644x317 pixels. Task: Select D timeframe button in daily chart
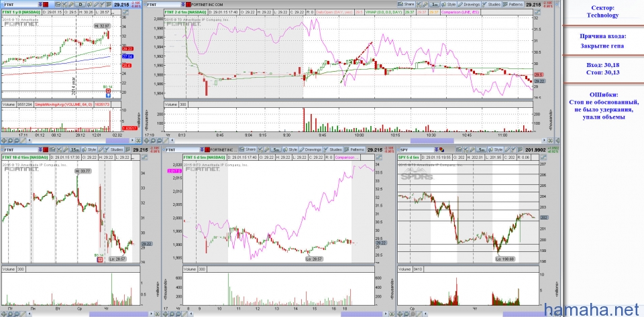coord(80,5)
